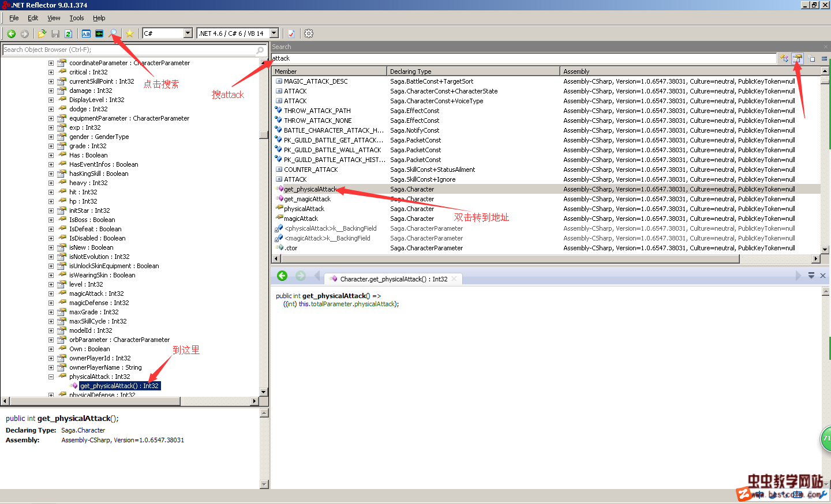Screen dimensions: 831x504
Task: Click the code tab strip right arrow
Action: [798, 276]
